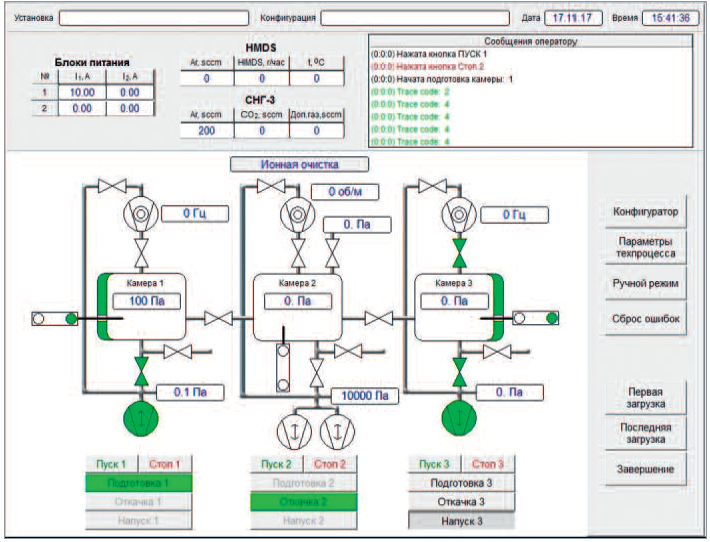Click the left forepump below Камера 2
This screenshot has height=542, width=710.
pos(294,431)
